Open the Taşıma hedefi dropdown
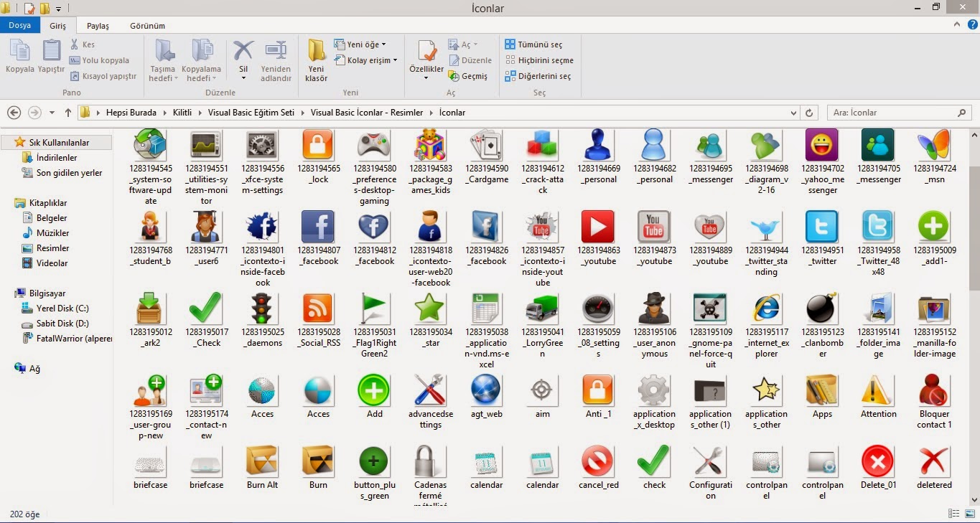Image resolution: width=980 pixels, height=523 pixels. point(163,60)
